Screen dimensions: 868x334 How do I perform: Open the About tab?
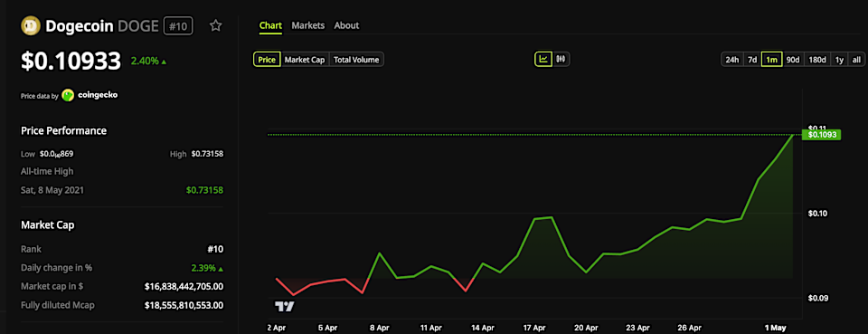click(346, 25)
